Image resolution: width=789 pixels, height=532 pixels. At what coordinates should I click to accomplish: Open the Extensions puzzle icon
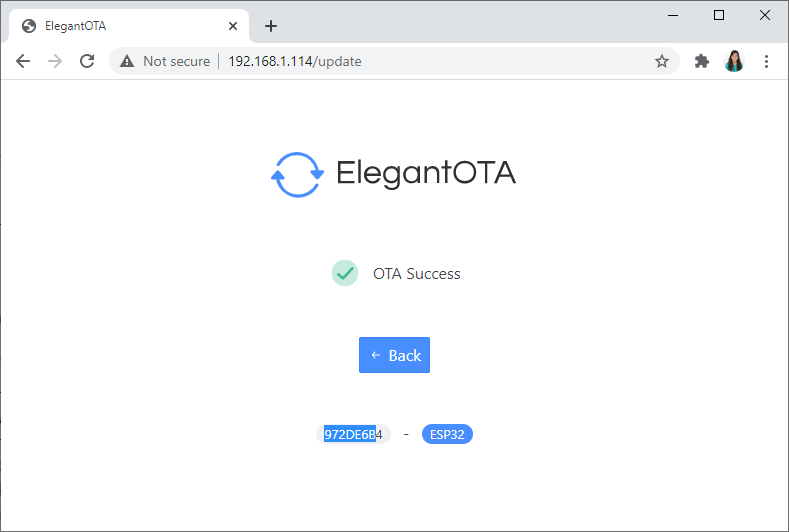pos(702,61)
